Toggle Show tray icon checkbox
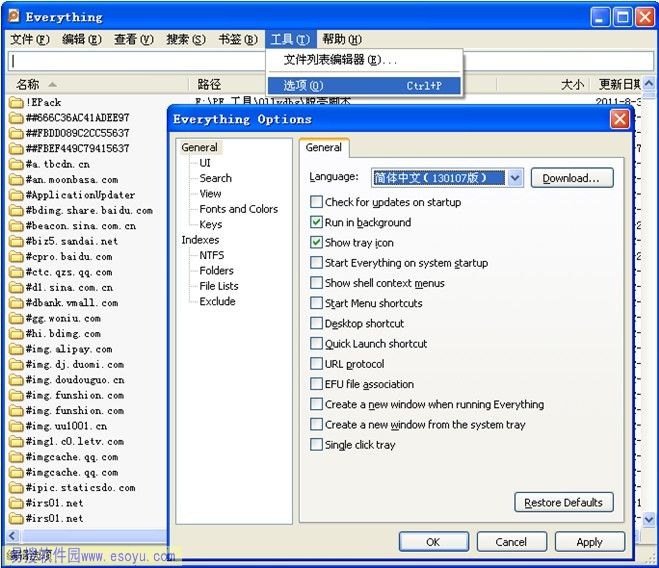This screenshot has height=568, width=659. tap(316, 242)
